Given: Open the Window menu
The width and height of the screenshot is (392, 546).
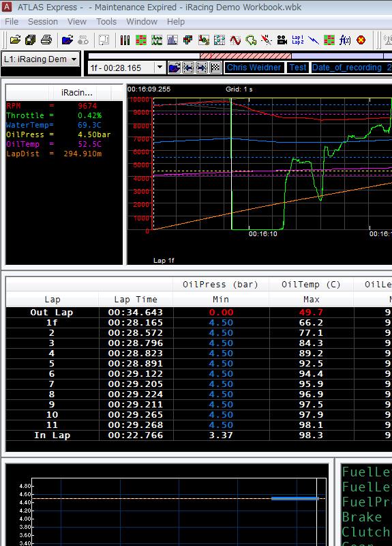Looking at the screenshot, I should [x=142, y=22].
